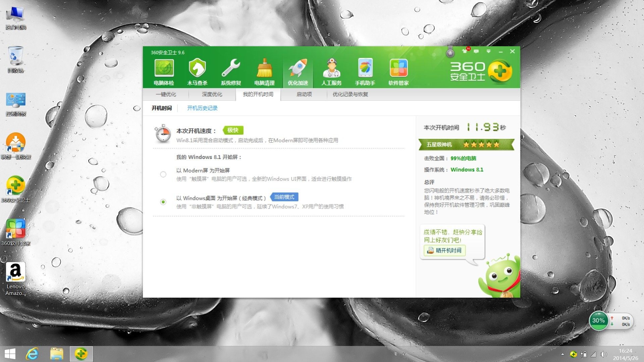
Task: Select Modern屏 as start screen option
Action: 163,174
